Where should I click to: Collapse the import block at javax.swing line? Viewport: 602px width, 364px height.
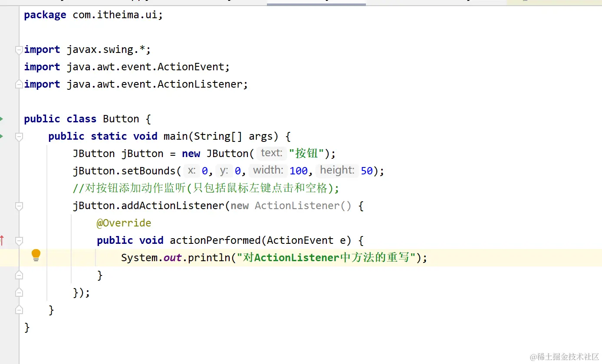tap(19, 50)
